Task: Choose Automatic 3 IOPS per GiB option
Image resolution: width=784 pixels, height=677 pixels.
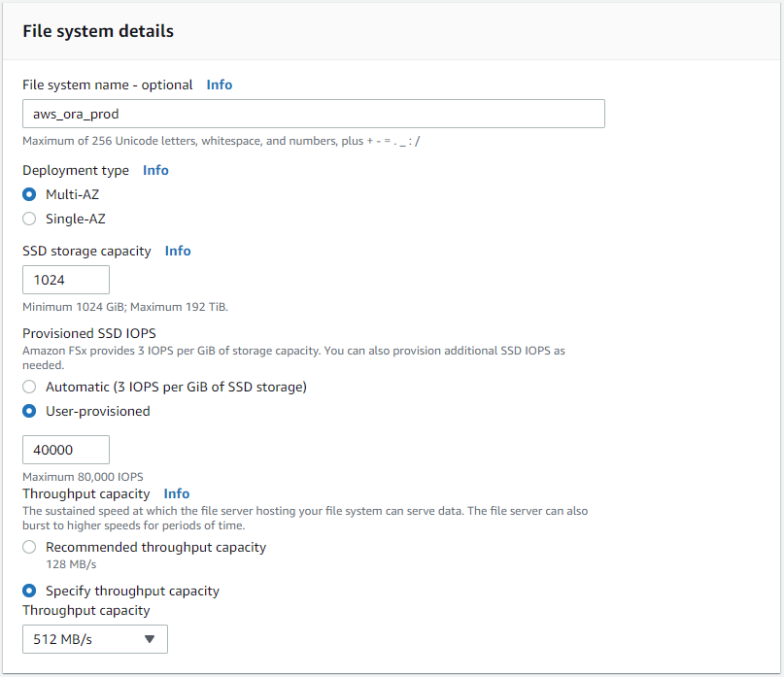Action: tap(30, 387)
